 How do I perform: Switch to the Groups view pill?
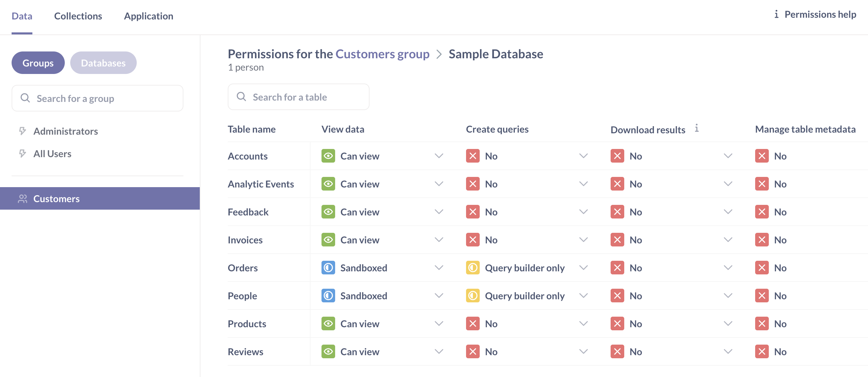pyautogui.click(x=38, y=63)
